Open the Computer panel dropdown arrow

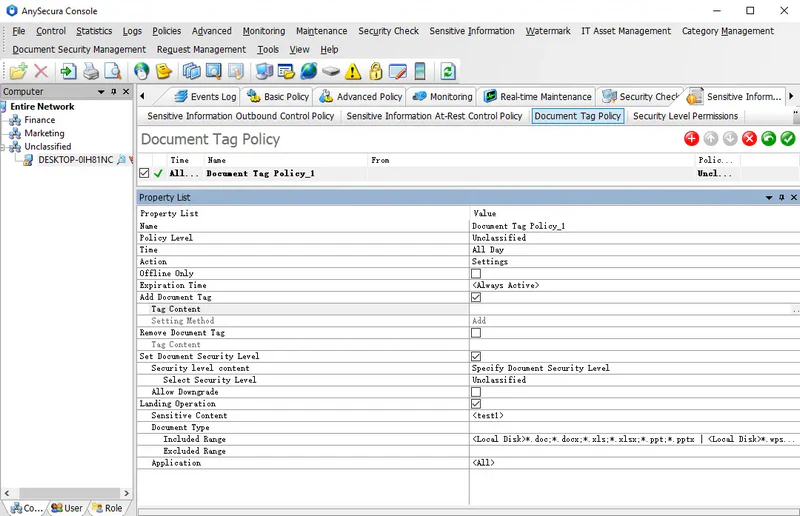(x=101, y=92)
